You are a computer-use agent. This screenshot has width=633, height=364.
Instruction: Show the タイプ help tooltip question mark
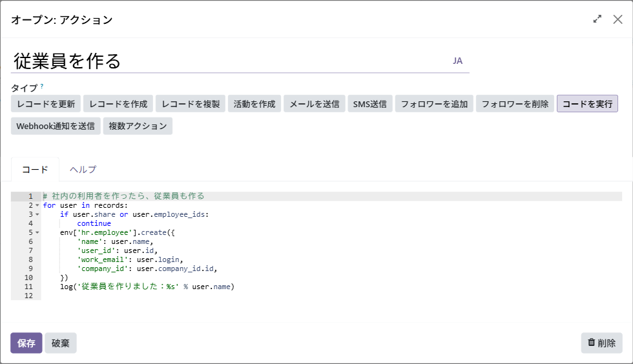(x=41, y=86)
